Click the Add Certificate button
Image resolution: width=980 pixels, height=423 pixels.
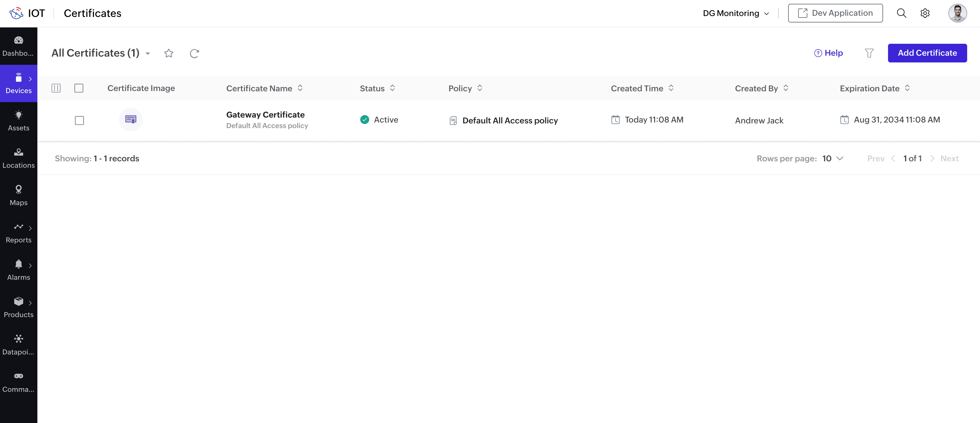pyautogui.click(x=927, y=53)
